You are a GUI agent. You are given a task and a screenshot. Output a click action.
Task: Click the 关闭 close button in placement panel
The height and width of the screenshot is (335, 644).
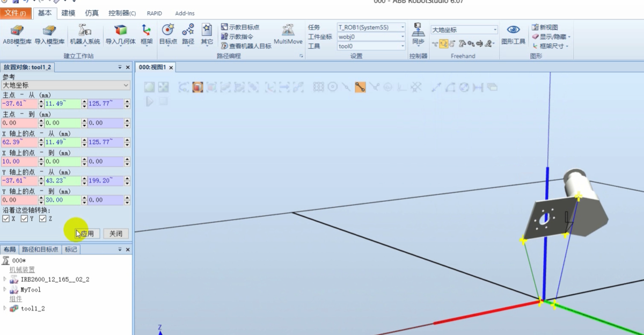click(x=116, y=234)
